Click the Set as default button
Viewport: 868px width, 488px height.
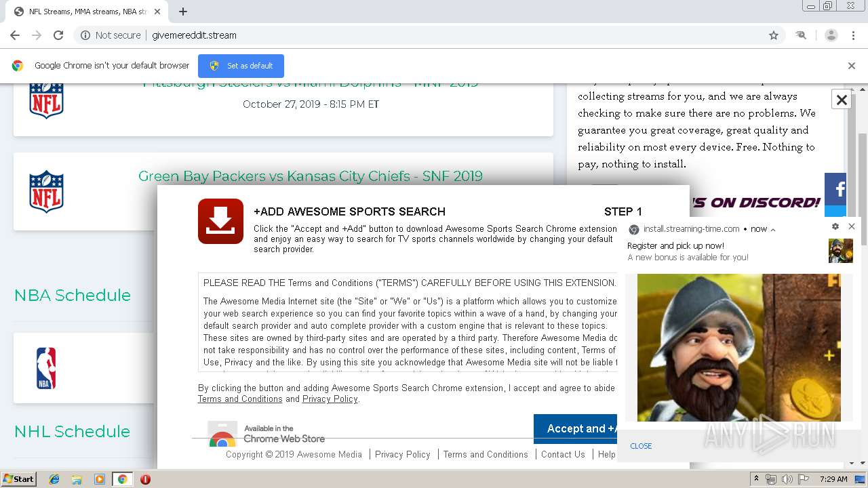tap(241, 66)
